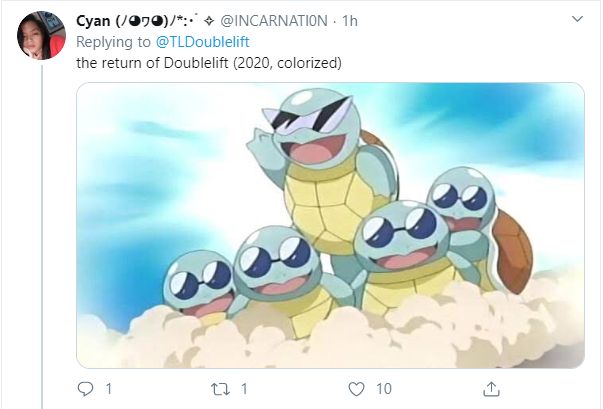Click the retweet count number 1
Image resolution: width=603 pixels, height=409 pixels.
pos(244,388)
